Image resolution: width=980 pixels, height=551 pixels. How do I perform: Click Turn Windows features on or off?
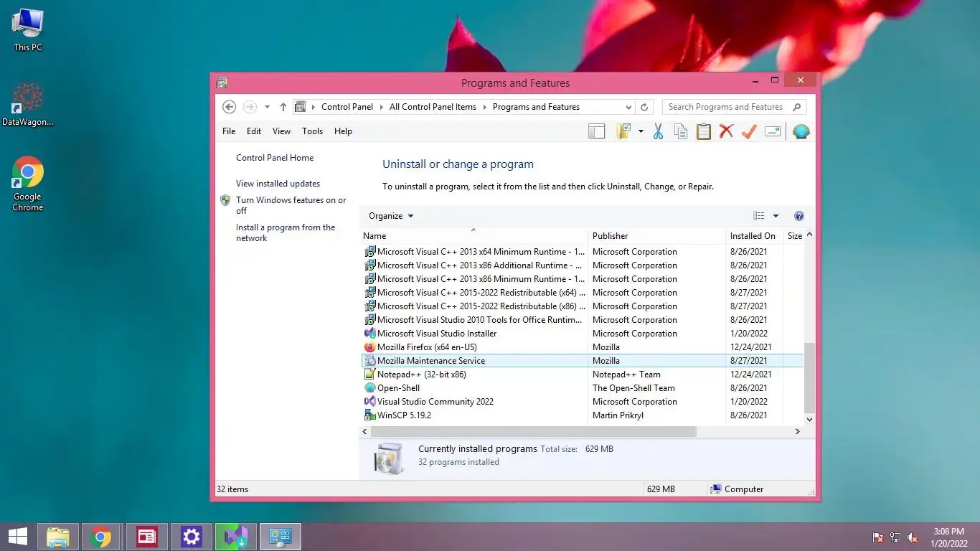(x=291, y=205)
